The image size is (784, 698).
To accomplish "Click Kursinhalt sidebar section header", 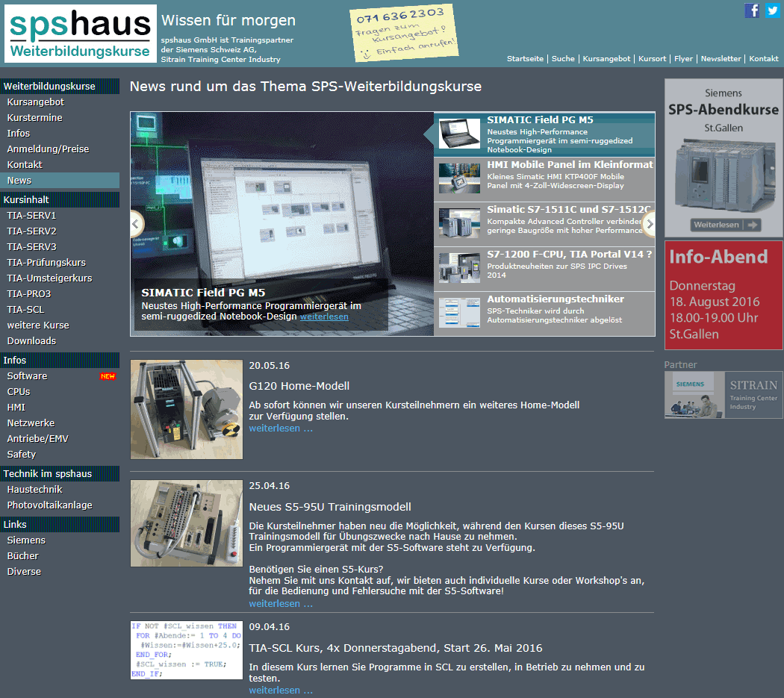I will pos(60,200).
